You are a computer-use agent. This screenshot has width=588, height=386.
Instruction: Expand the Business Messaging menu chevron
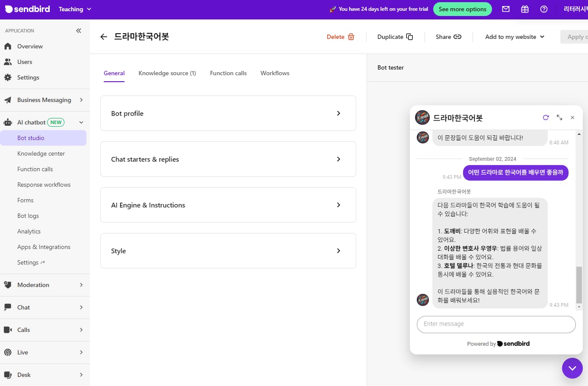[x=81, y=100]
